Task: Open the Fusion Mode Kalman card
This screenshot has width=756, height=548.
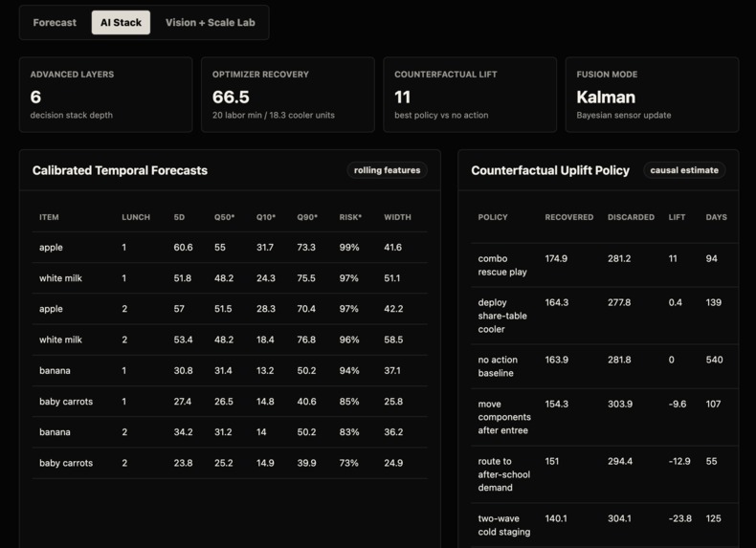Action: (652, 95)
